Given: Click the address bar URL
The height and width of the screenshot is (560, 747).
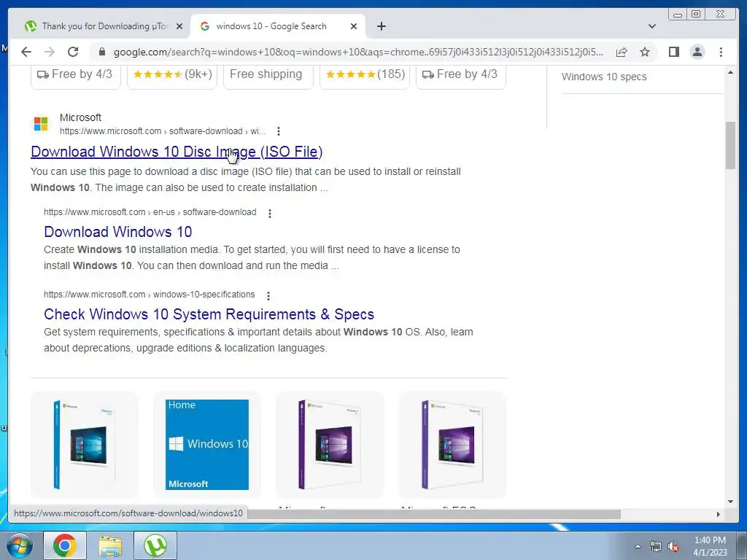Looking at the screenshot, I should click(x=358, y=52).
